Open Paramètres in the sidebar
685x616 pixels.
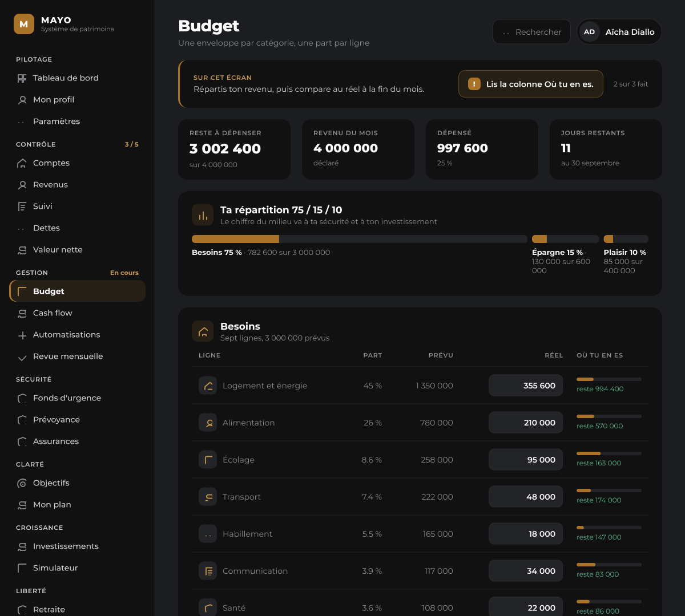pos(78,121)
